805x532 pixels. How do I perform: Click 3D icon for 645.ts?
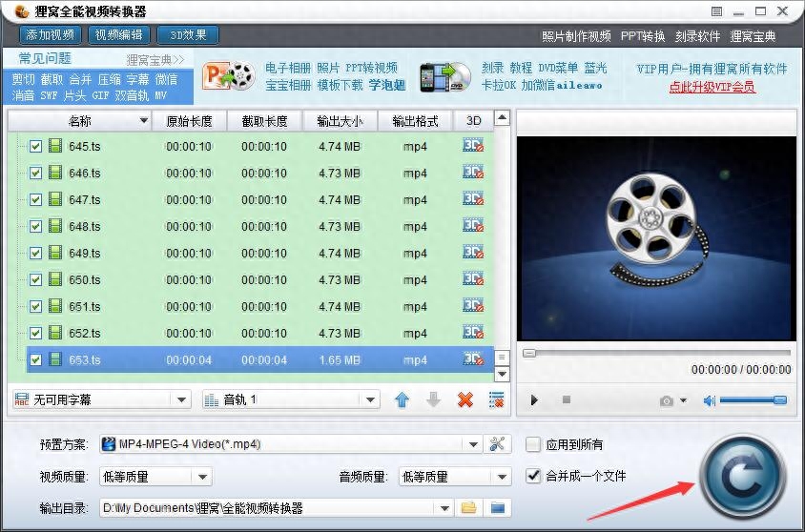[x=473, y=146]
